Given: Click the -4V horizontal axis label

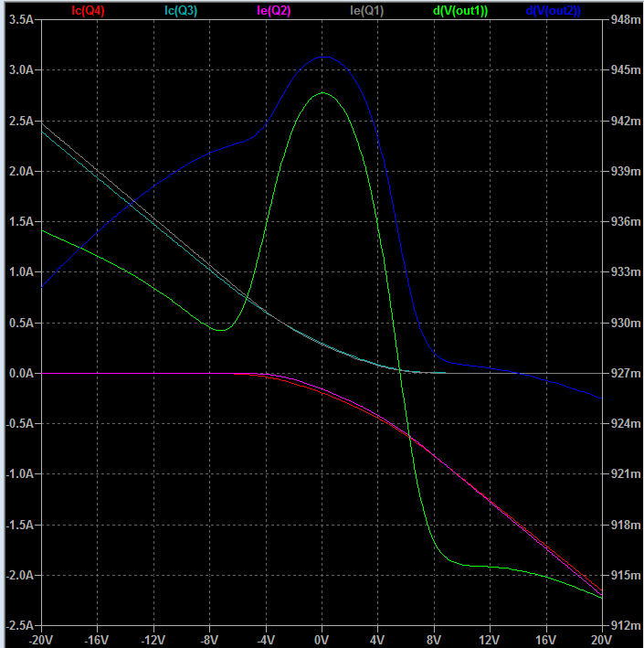Looking at the screenshot, I should (x=265, y=640).
